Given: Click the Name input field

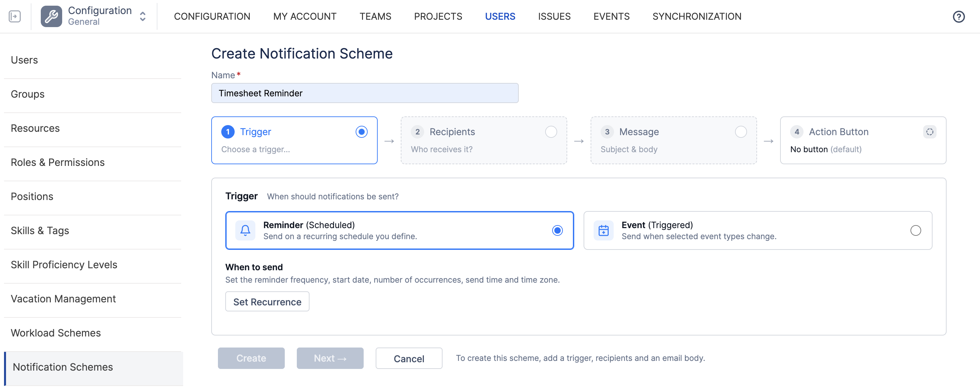Looking at the screenshot, I should [364, 93].
